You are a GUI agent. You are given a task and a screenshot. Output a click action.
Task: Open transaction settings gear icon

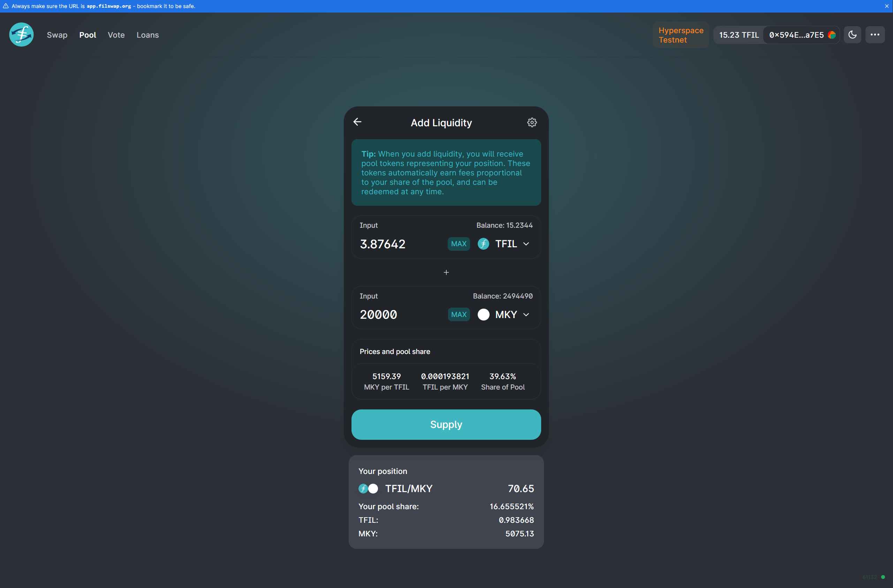click(532, 122)
